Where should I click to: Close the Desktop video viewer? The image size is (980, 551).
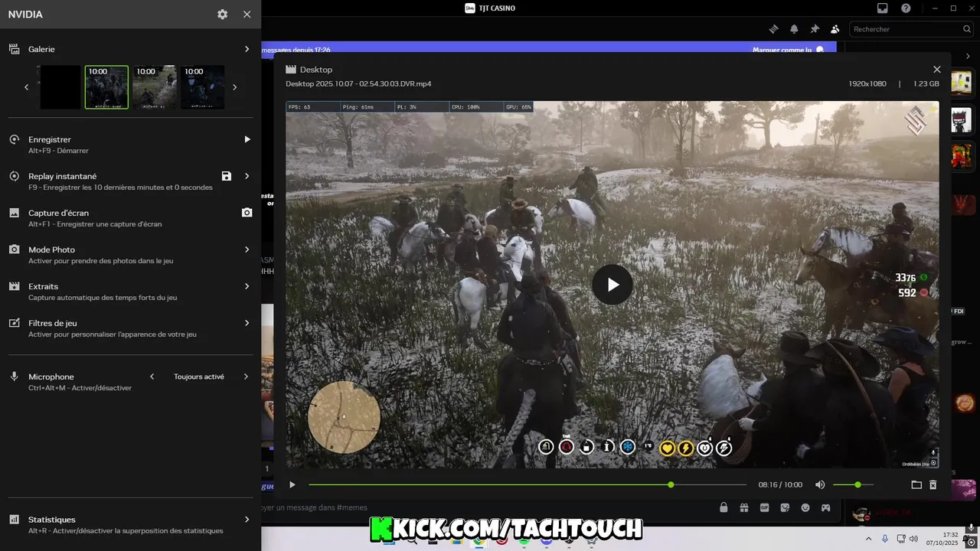[x=936, y=70]
